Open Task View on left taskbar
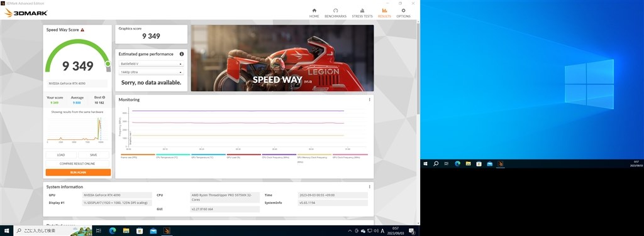 pyautogui.click(x=99, y=231)
